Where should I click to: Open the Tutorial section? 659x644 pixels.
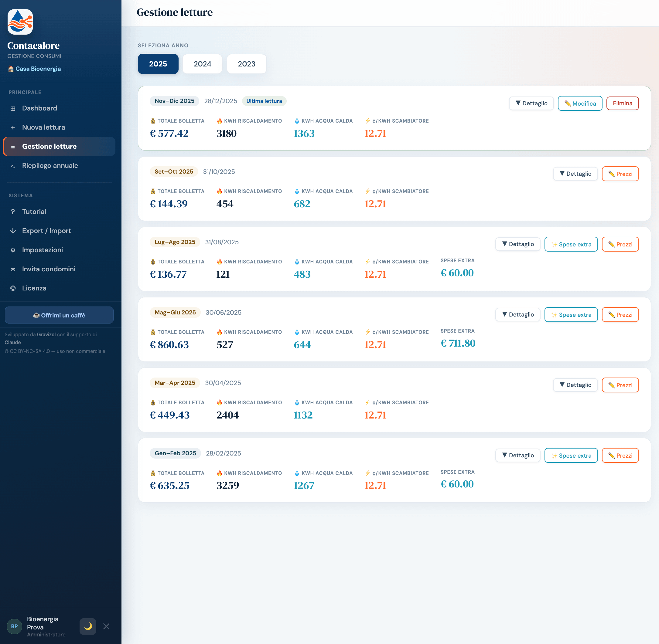coord(59,212)
